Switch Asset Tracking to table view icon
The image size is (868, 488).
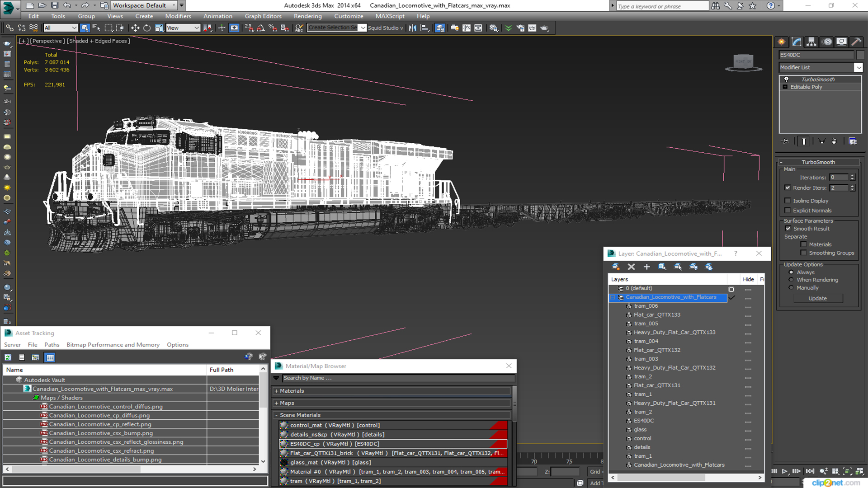point(50,357)
